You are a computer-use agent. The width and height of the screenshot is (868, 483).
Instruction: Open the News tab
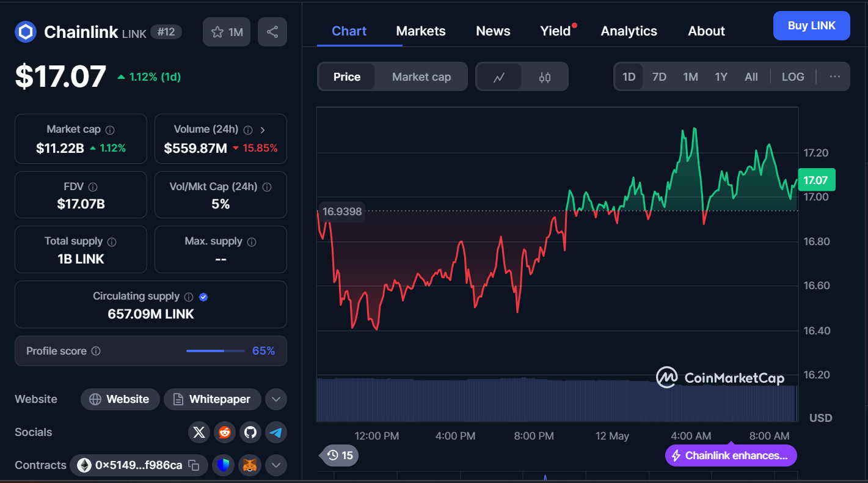[493, 31]
